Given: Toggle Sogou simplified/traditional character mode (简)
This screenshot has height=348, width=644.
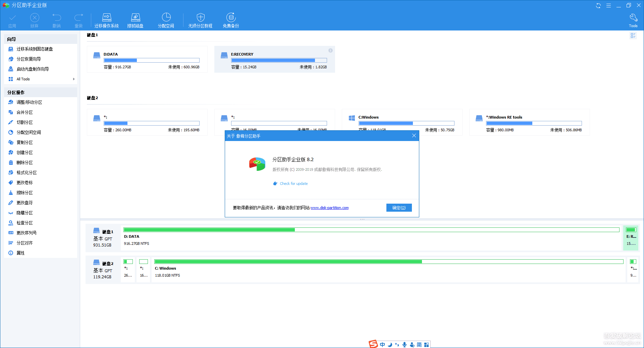Looking at the screenshot, I should [x=419, y=345].
